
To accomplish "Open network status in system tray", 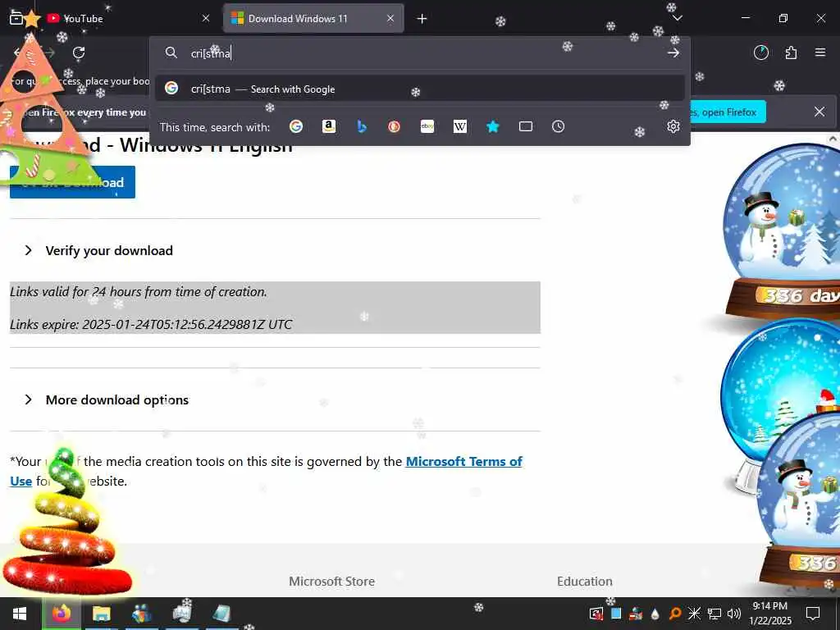I will coord(714,614).
